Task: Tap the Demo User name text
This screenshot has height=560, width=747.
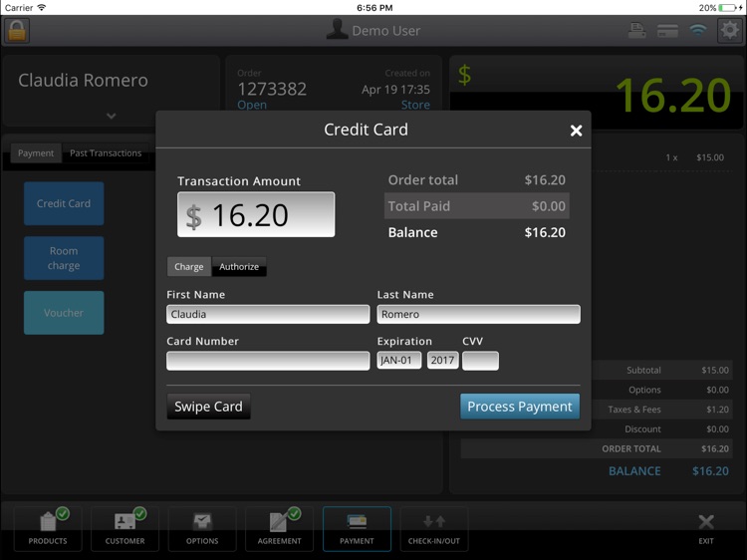Action: [x=385, y=31]
